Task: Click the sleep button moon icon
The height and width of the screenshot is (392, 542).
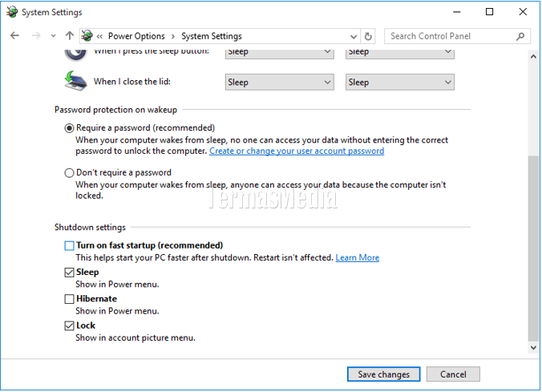Action: pyautogui.click(x=75, y=55)
